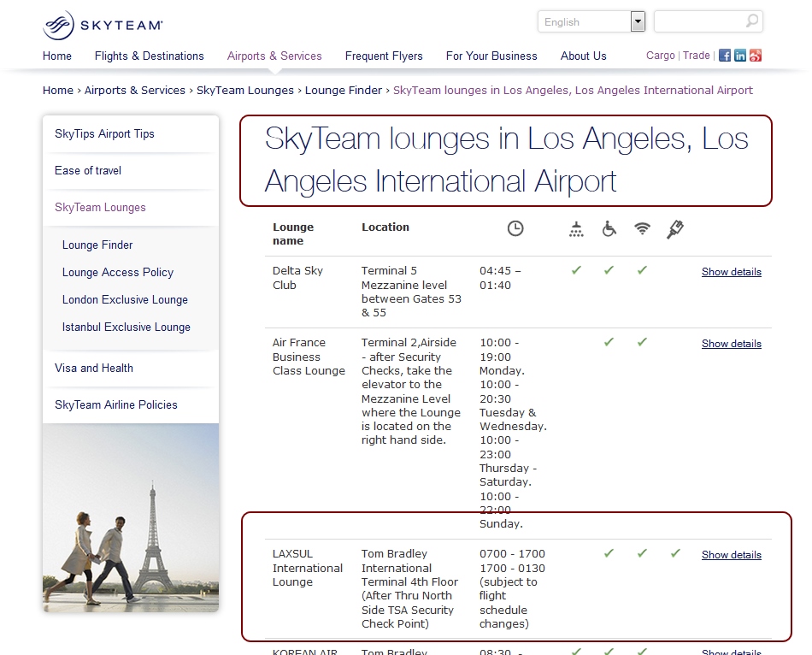Click the network plug column icon
Viewport: 812px width, 655px height.
[x=675, y=229]
